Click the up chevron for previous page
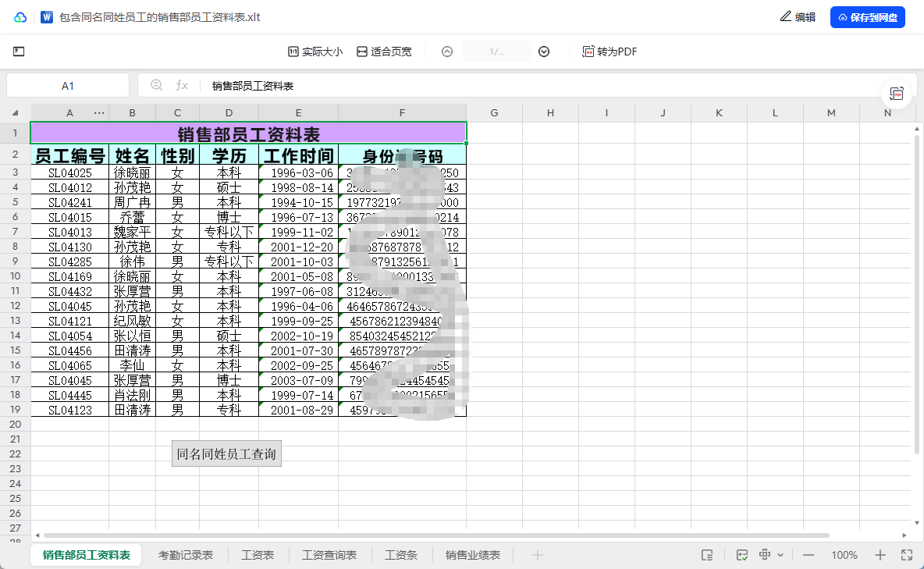924x569 pixels. point(446,52)
